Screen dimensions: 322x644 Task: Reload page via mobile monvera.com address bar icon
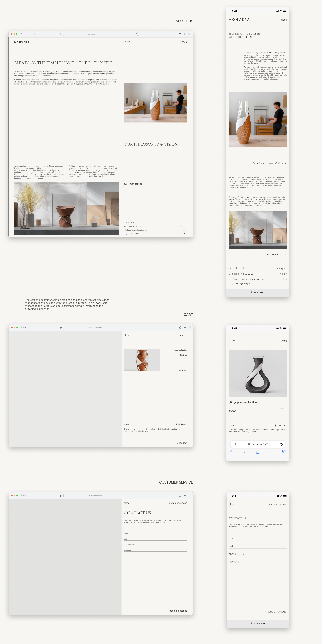tap(281, 444)
